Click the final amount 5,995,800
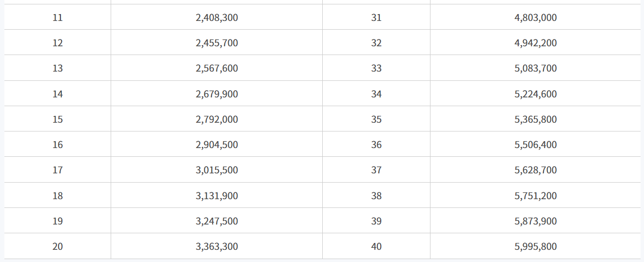 click(x=536, y=246)
